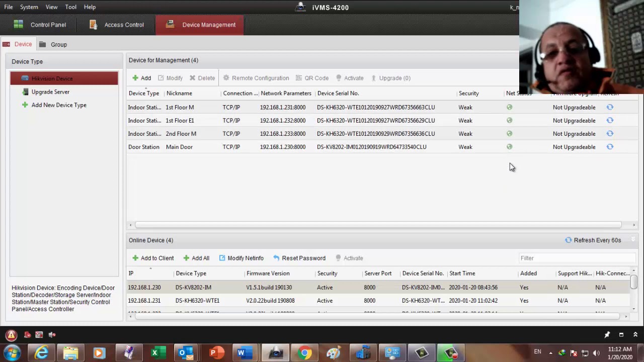Screen dimensions: 644x362
Task: Refresh the Main Door device row
Action: pos(610,147)
